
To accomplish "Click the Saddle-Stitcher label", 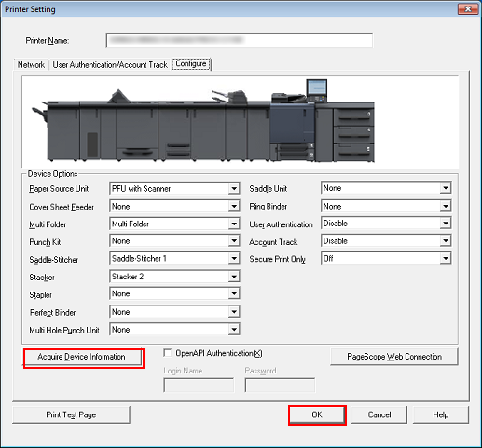I will pyautogui.click(x=54, y=260).
